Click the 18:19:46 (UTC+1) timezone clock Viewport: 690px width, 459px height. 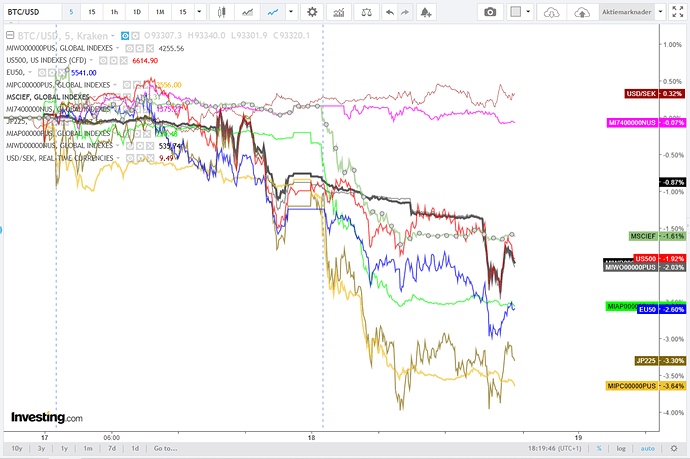click(x=554, y=448)
